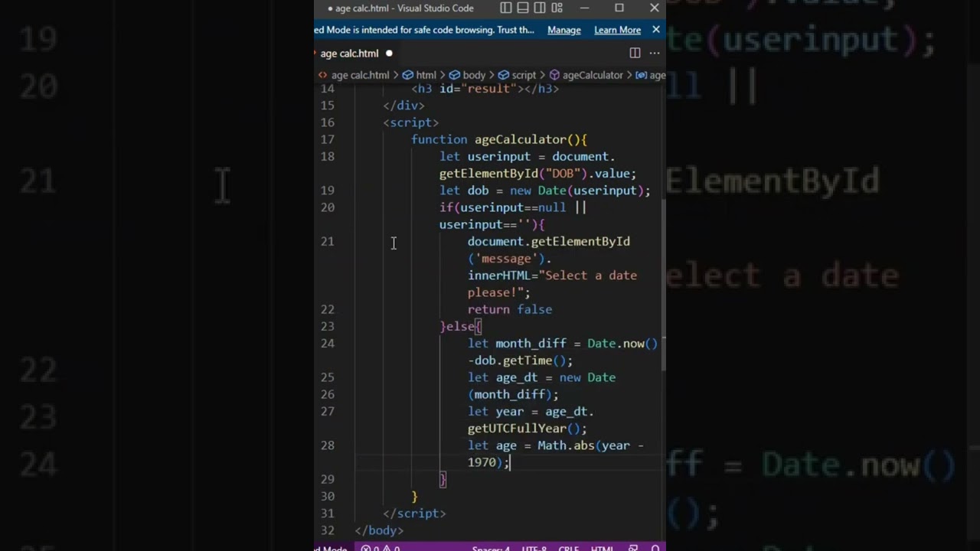Image resolution: width=980 pixels, height=551 pixels.
Task: Select the age calc.html editor tab
Action: [349, 53]
